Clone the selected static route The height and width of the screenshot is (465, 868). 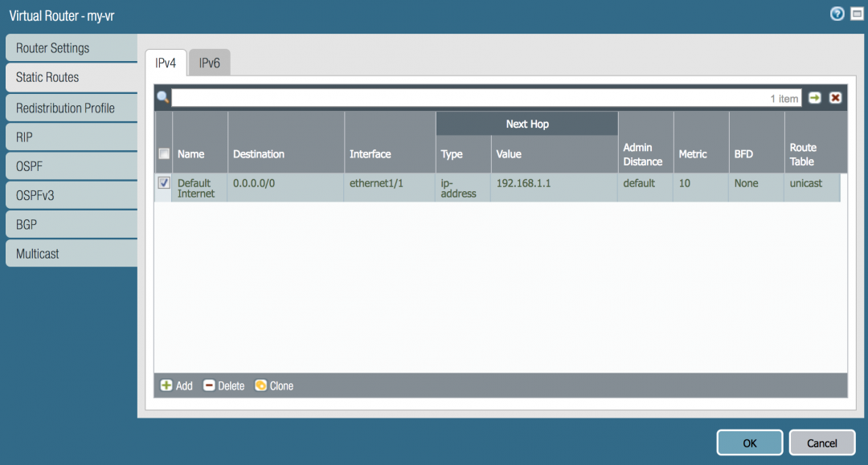click(274, 385)
